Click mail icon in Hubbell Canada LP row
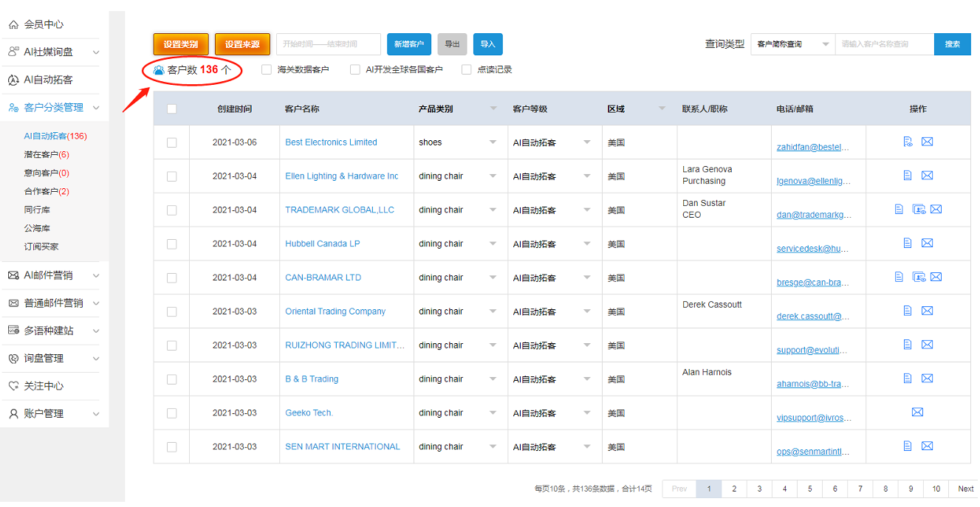980x507 pixels. tap(927, 243)
